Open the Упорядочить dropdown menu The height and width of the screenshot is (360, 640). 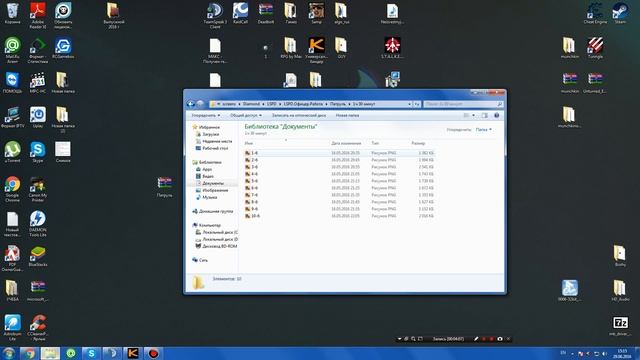pos(206,116)
